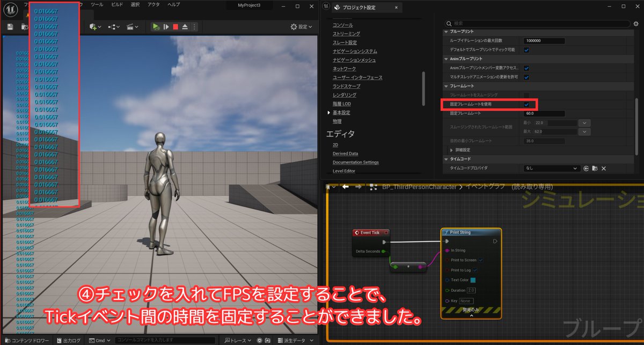Open the タイムコードプロバイダ dropdown showing なし
The width and height of the screenshot is (644, 345).
point(551,168)
